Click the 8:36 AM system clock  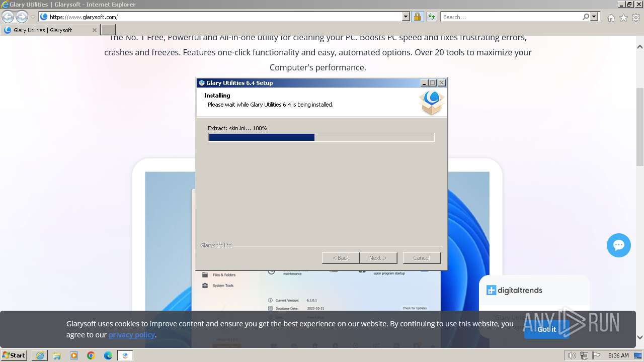click(618, 355)
